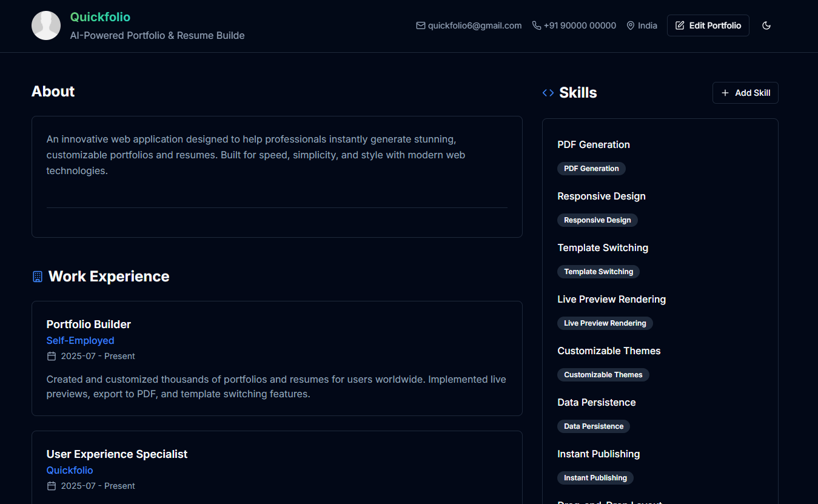Click the code brackets icon beside Skills
Image resolution: width=818 pixels, height=504 pixels.
(x=548, y=93)
